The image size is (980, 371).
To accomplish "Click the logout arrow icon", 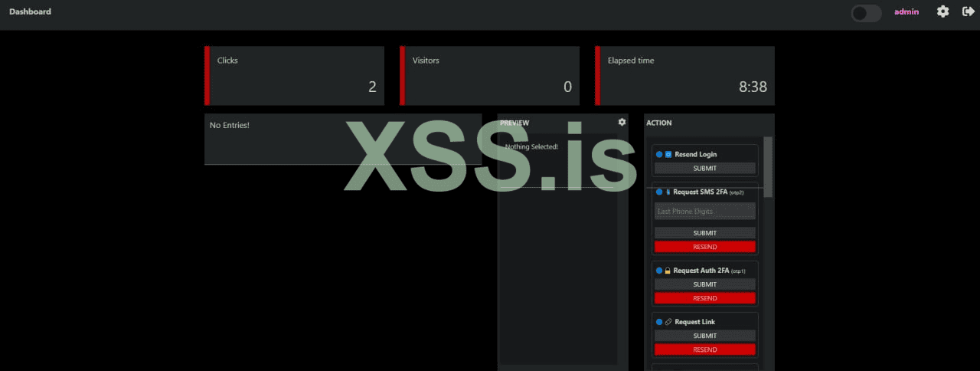I will coord(968,11).
